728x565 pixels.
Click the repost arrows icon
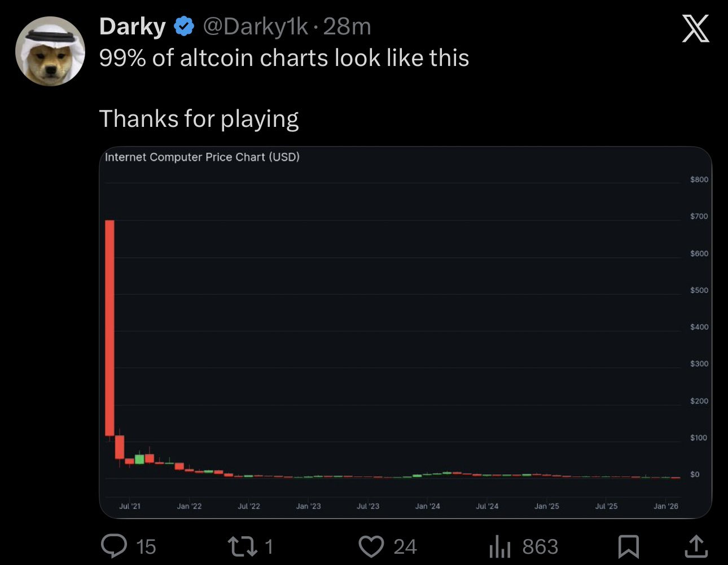(x=242, y=546)
